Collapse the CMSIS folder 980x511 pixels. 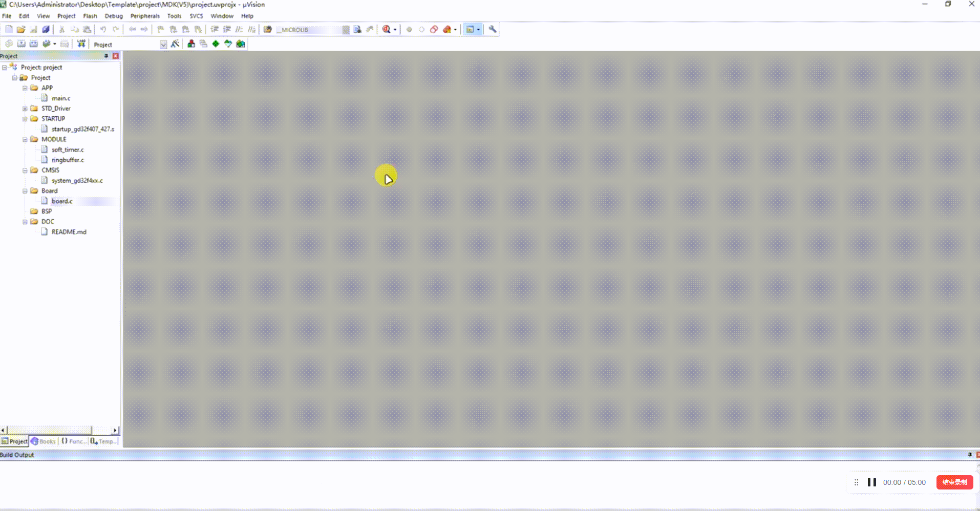(25, 171)
